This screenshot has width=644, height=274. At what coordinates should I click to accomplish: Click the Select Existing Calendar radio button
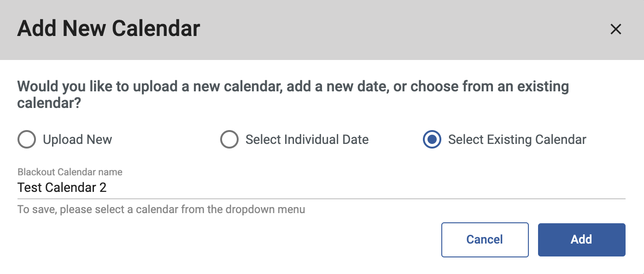pos(432,140)
